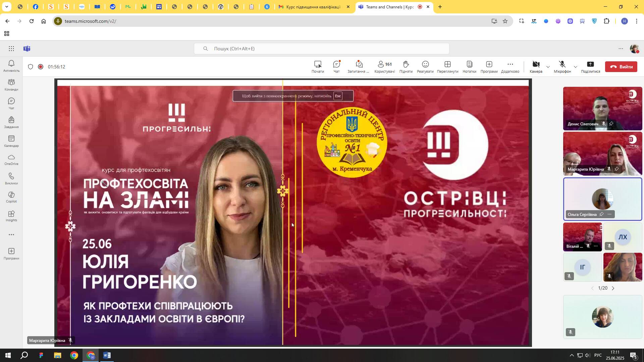Close the Teams and Channels tab

click(428, 7)
